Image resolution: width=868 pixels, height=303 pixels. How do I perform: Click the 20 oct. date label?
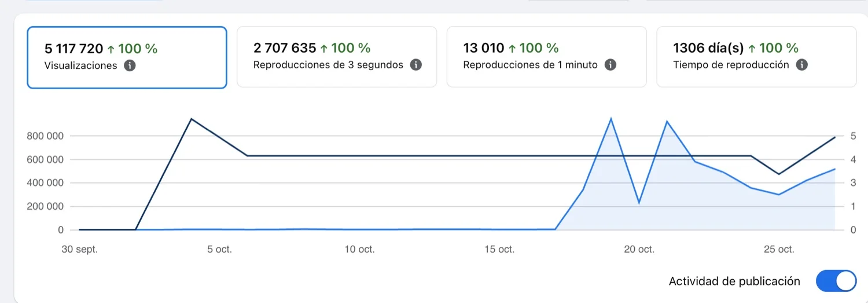click(x=639, y=249)
